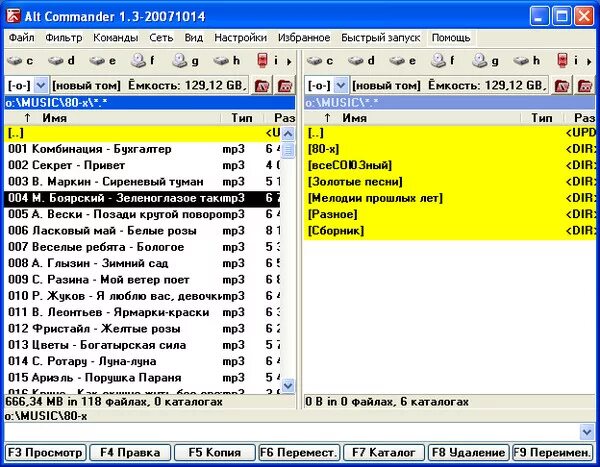
Task: Select drive c in right panel
Action: [320, 60]
